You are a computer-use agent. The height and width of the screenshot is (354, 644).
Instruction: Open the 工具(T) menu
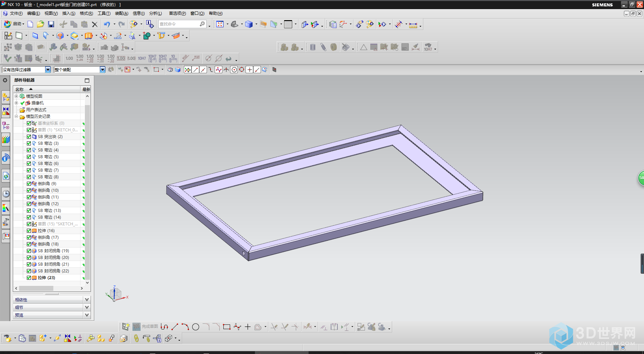[x=104, y=13]
